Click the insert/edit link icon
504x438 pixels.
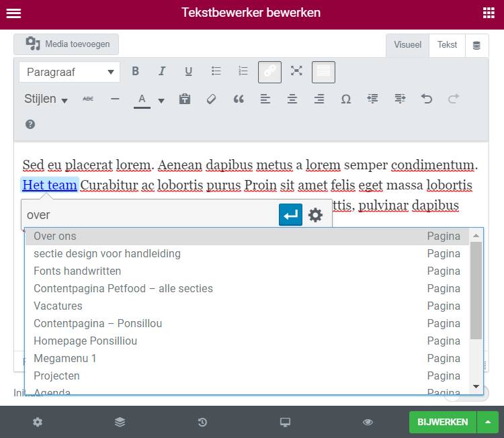pos(269,72)
